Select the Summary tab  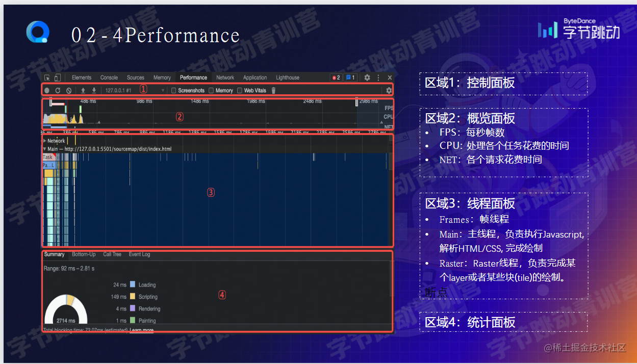(x=54, y=254)
